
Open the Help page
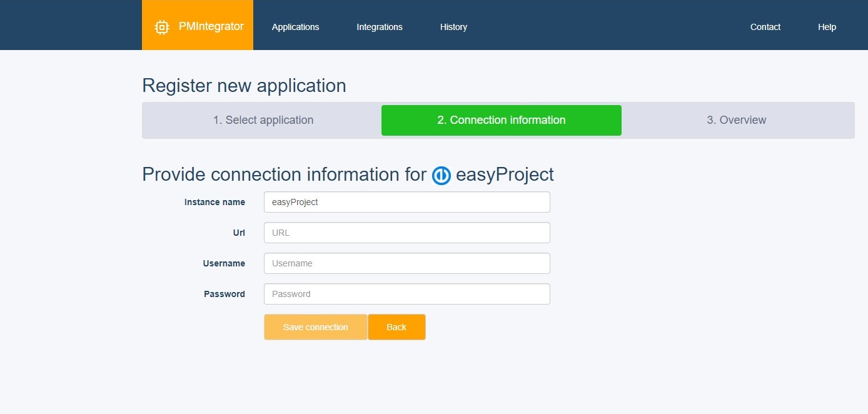point(827,27)
